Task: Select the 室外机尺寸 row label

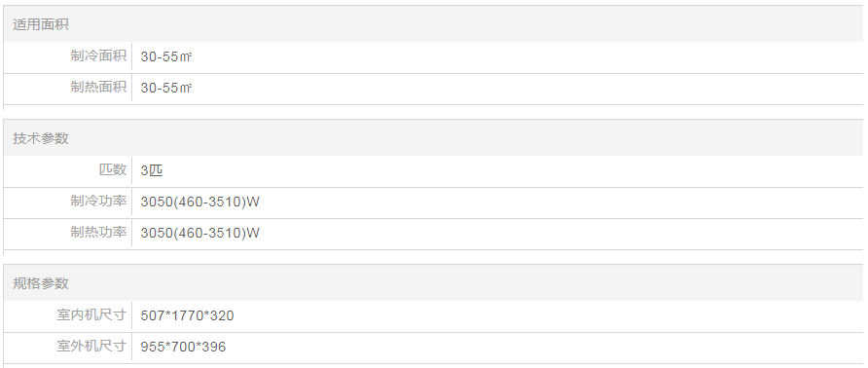Action: tap(91, 347)
